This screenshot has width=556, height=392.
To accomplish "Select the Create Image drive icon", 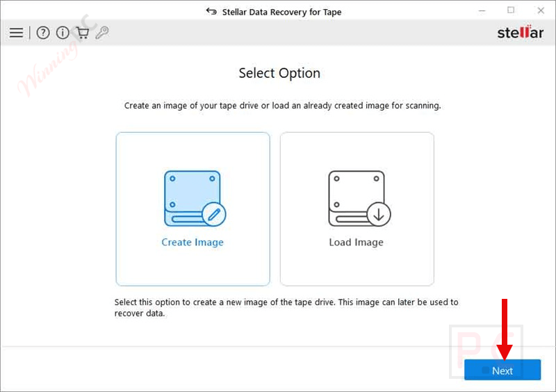I will (x=195, y=198).
